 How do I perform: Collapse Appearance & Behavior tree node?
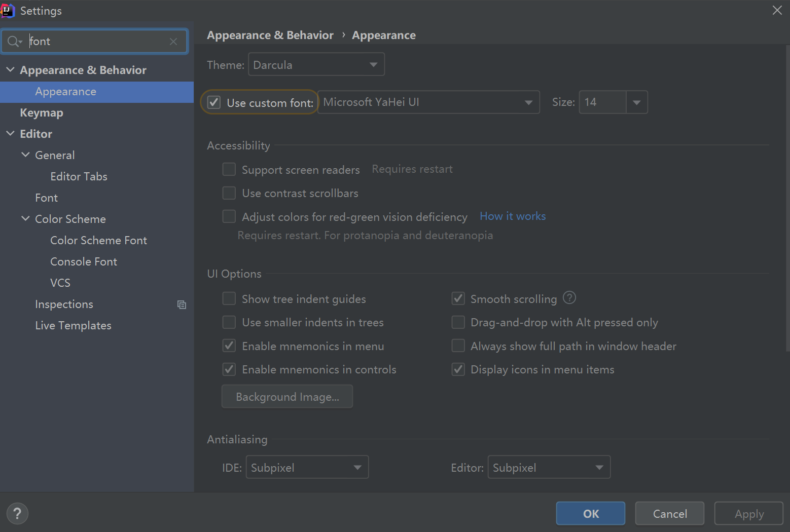10,69
